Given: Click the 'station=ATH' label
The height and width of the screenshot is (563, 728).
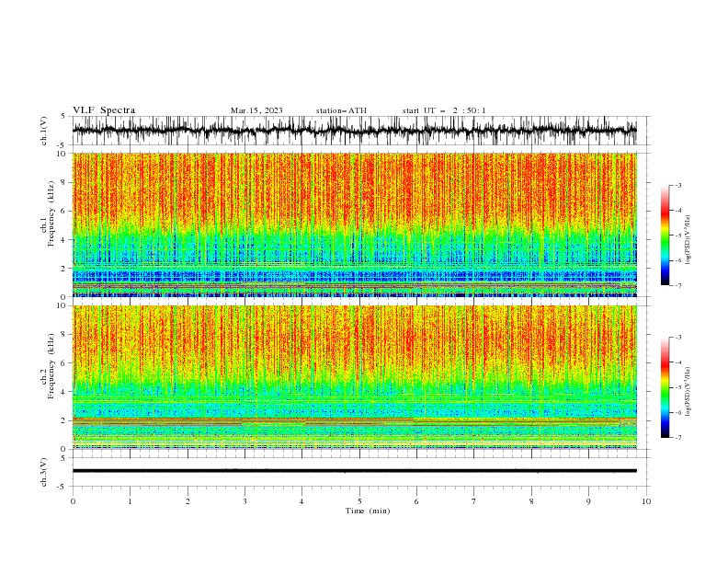Looking at the screenshot, I should 341,110.
